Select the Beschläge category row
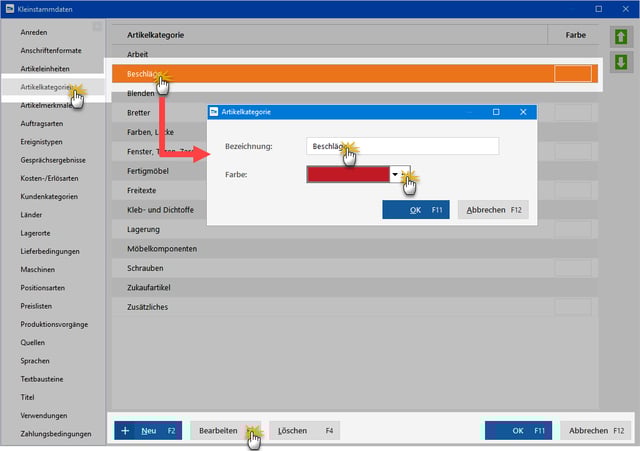This screenshot has width=640, height=451. pos(330,73)
